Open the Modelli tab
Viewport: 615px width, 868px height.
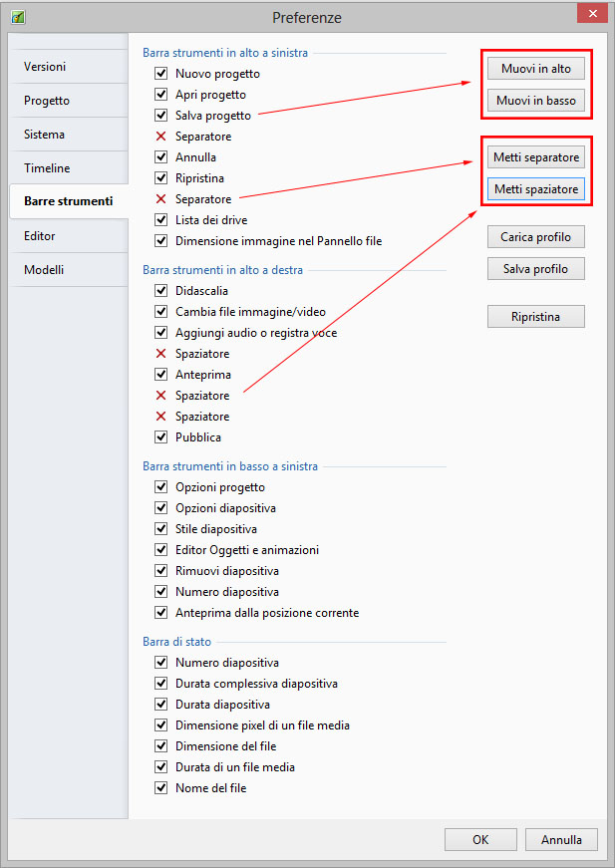tap(44, 270)
